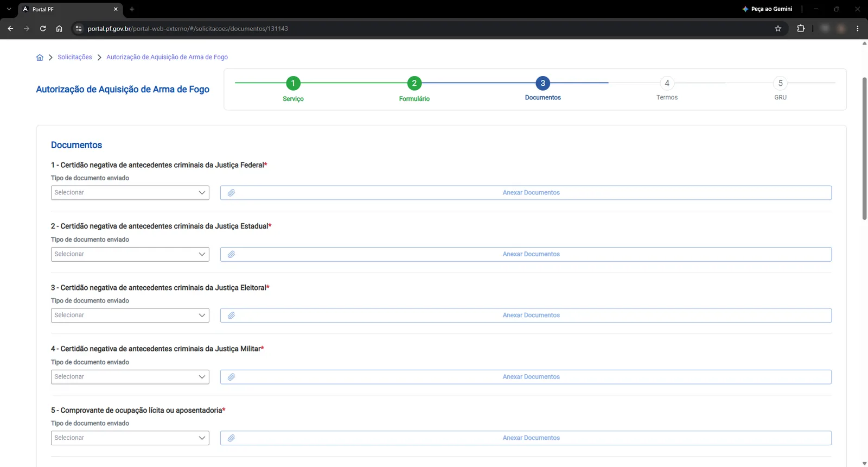Open the tab search chevron in title bar
The height and width of the screenshot is (467, 868).
(9, 9)
